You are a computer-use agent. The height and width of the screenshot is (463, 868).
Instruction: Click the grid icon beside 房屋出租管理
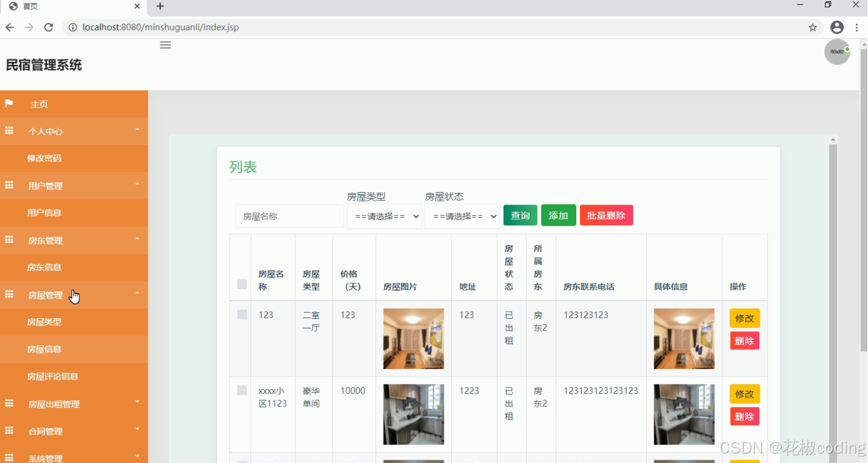pyautogui.click(x=8, y=404)
